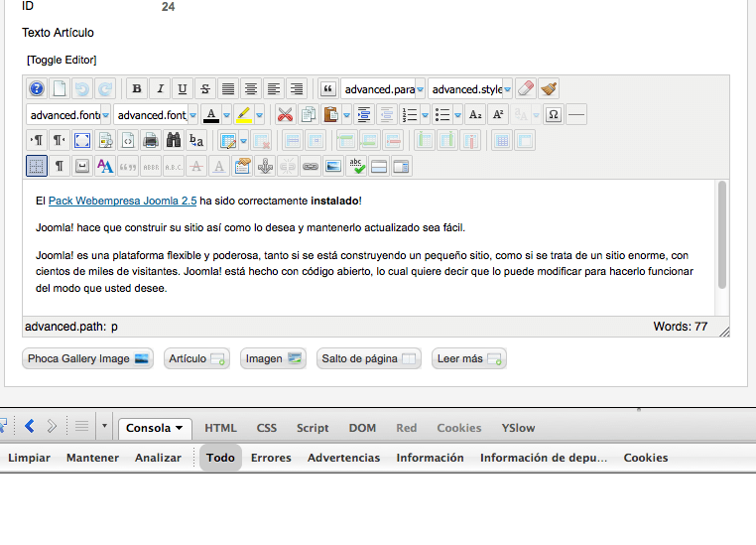
Task: Expand the highlight color picker arrow
Action: (x=259, y=115)
